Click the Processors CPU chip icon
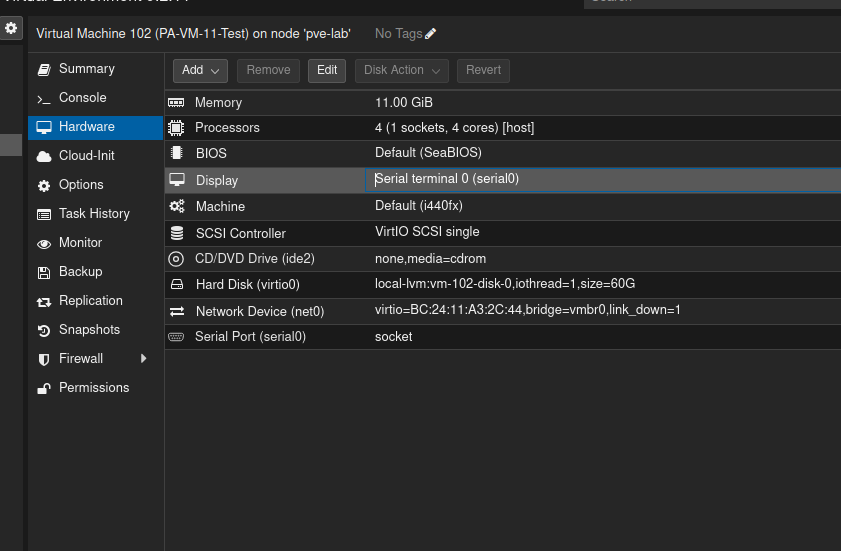The height and width of the screenshot is (551, 841). tap(176, 128)
